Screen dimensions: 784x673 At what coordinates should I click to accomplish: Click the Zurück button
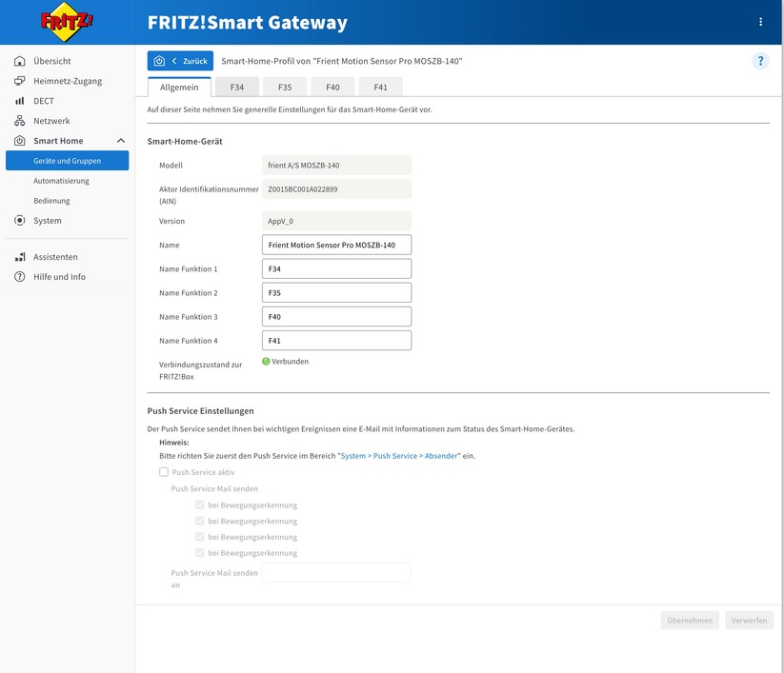tap(188, 60)
